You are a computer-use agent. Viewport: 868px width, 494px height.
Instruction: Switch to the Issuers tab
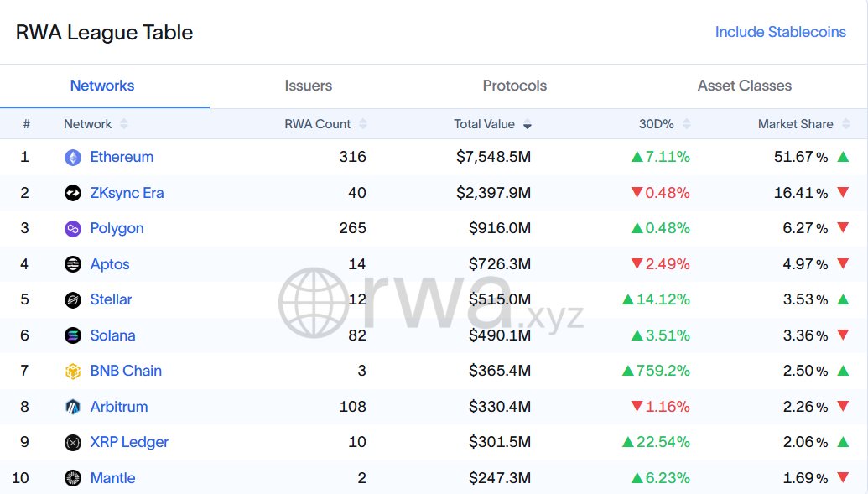pyautogui.click(x=309, y=86)
